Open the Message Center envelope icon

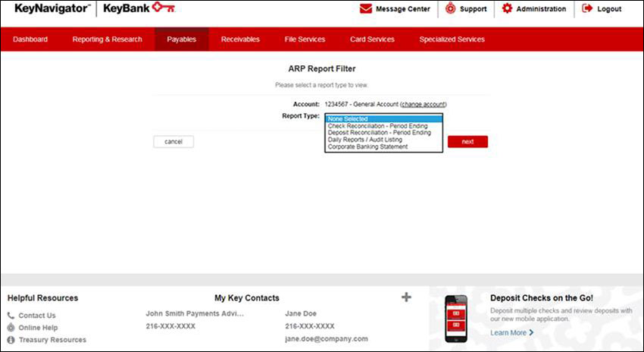click(365, 8)
